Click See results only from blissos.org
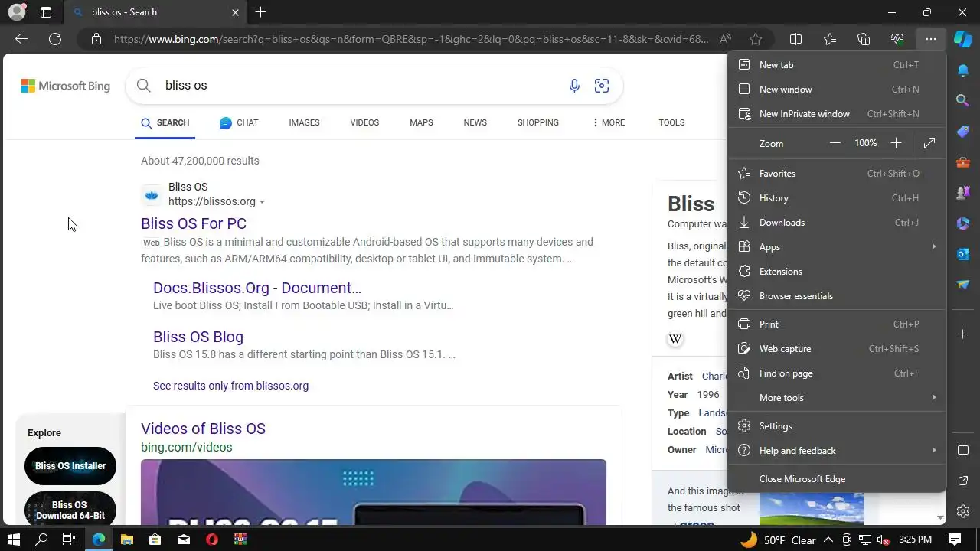 (x=230, y=386)
